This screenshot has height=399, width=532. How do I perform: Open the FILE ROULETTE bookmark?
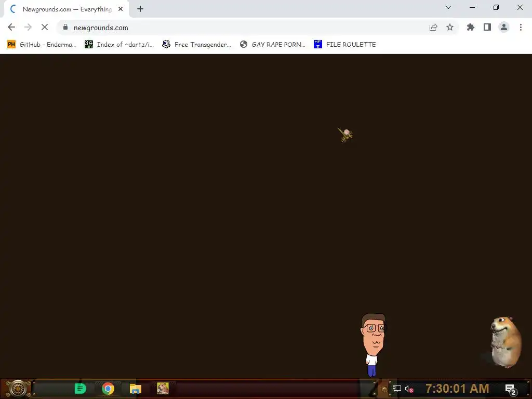(345, 45)
